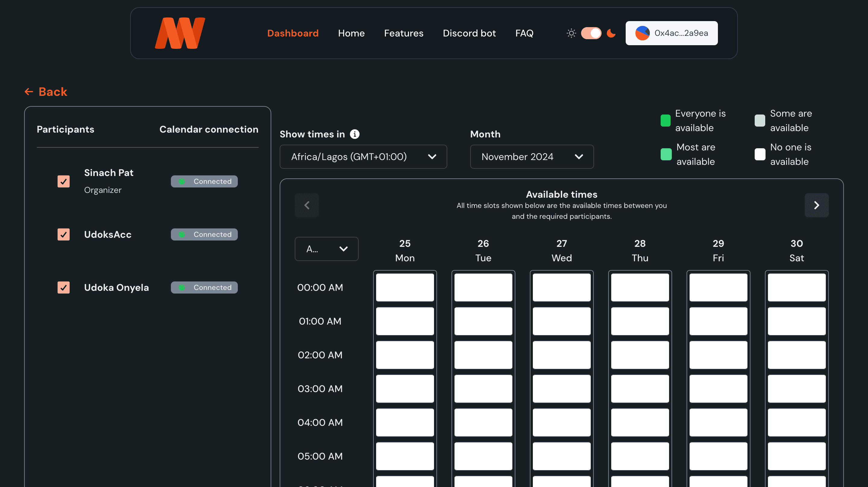The image size is (868, 487).
Task: Go to previous week with left chevron
Action: point(307,205)
